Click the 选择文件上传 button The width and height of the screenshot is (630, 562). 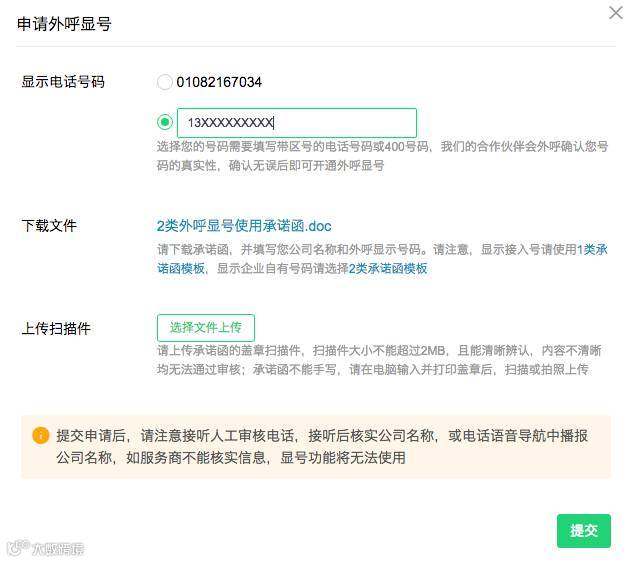(205, 328)
